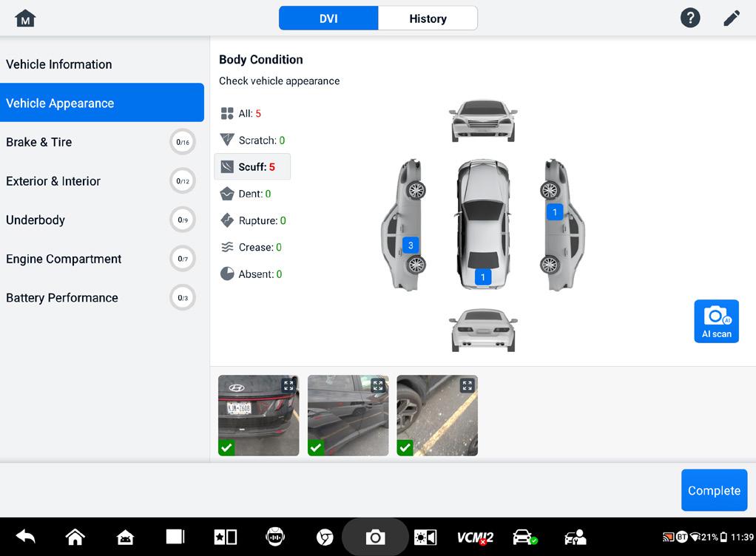Image resolution: width=756 pixels, height=556 pixels.
Task: Launch the voice assistant robot icon
Action: coord(275,537)
